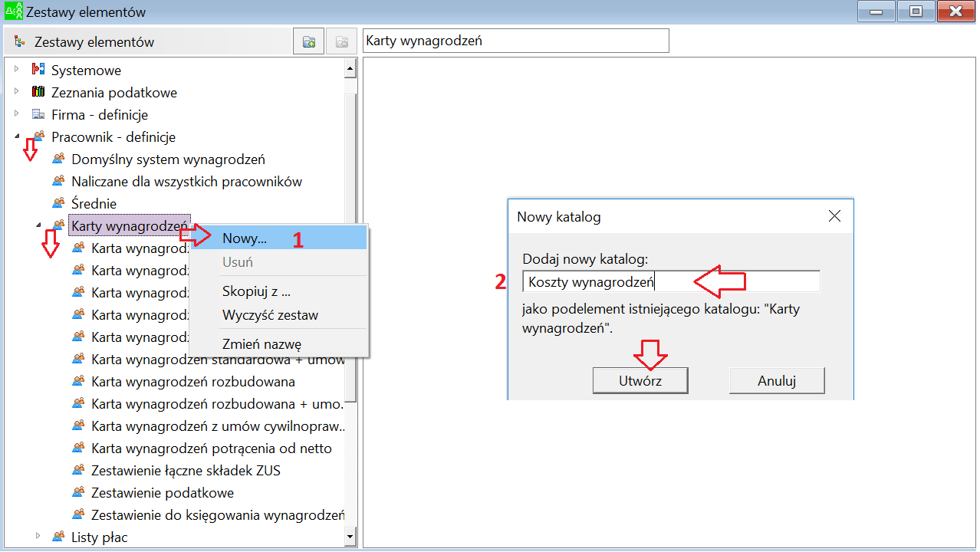Click the add new folder toolbar icon
Image resolution: width=980 pixels, height=552 pixels.
coord(308,42)
